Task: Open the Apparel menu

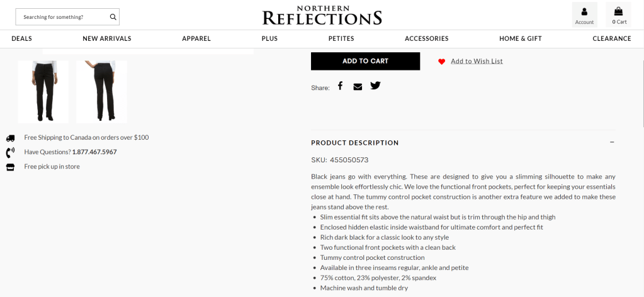Action: (196, 39)
